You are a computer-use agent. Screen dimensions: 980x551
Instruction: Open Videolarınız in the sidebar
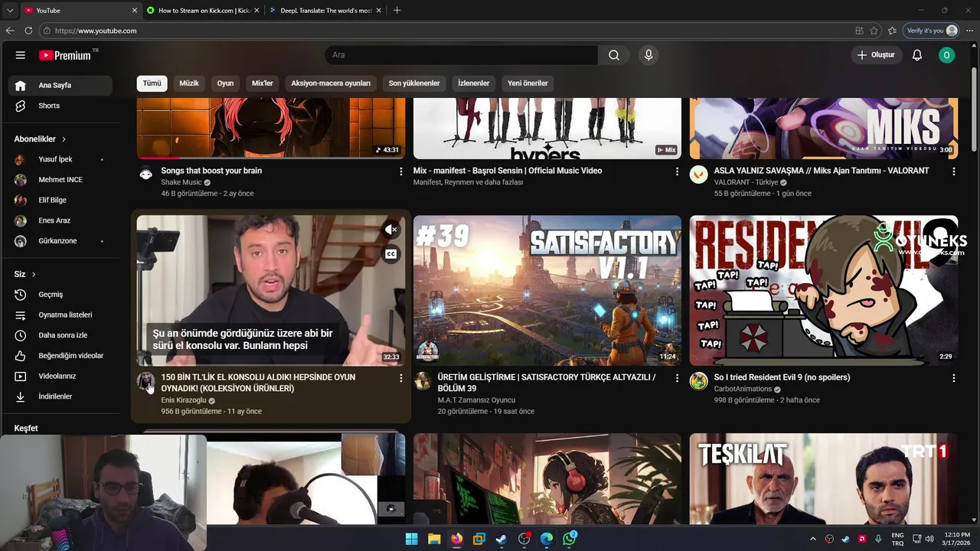tap(60, 377)
